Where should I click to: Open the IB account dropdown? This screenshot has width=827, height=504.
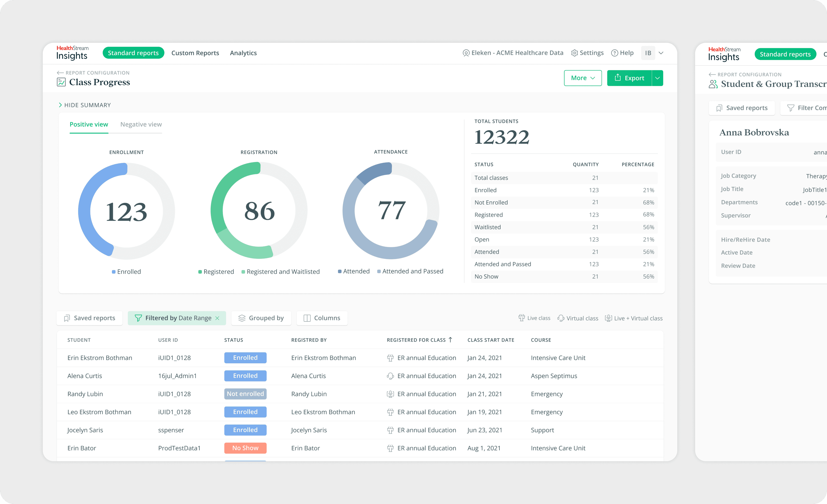653,53
